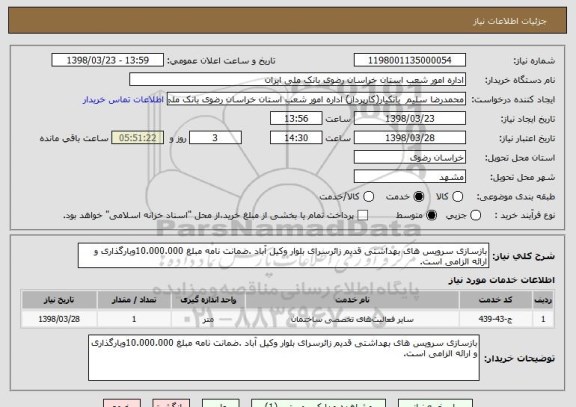Click the تاریخ نیاز column header
The height and width of the screenshot is (407, 576).
coord(59,300)
